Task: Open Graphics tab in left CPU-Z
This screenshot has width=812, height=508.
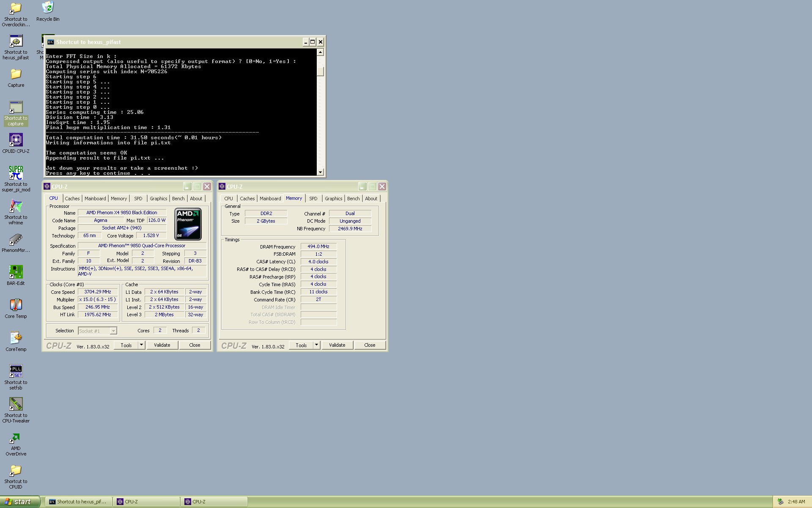Action: coord(159,199)
